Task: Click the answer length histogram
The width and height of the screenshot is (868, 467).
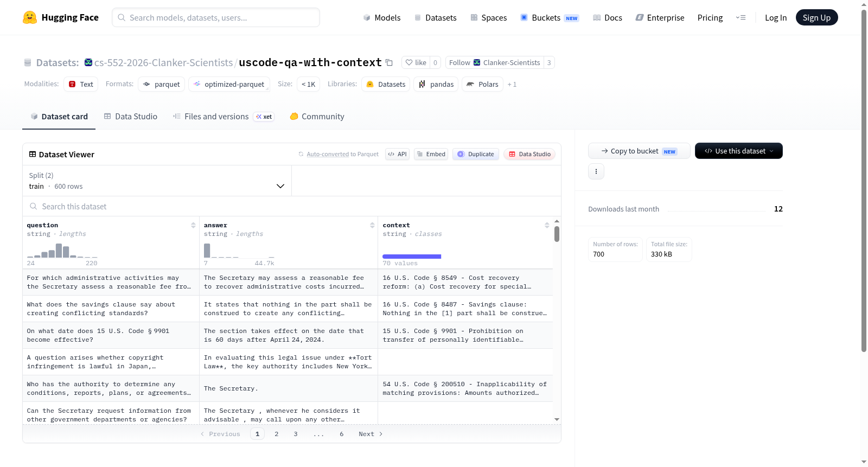Action: pos(239,250)
